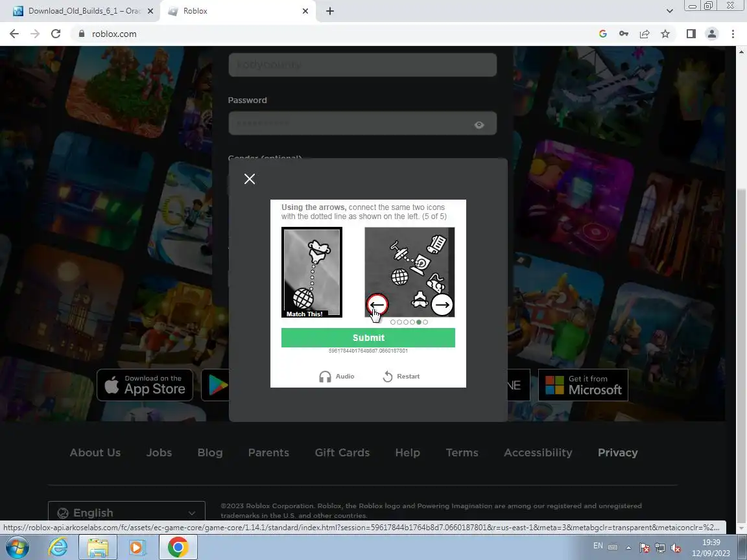Open Windows Media Player from taskbar
747x560 pixels.
tap(137, 547)
